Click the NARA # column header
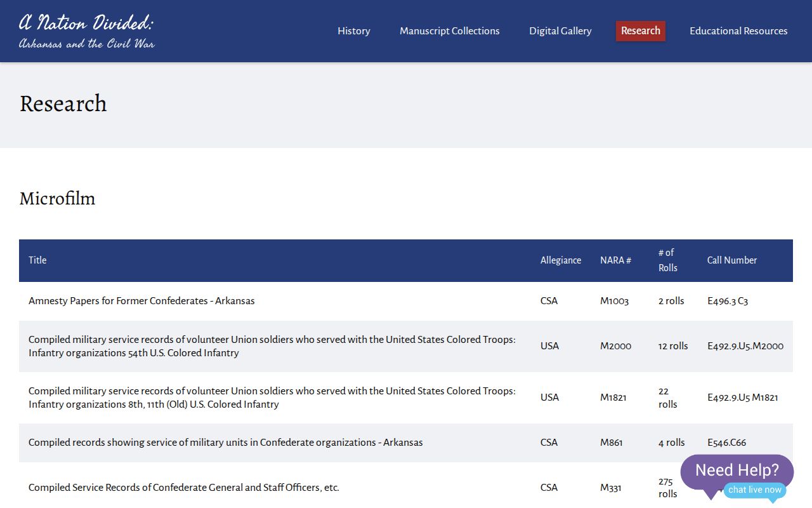This screenshot has height=508, width=812. (615, 260)
